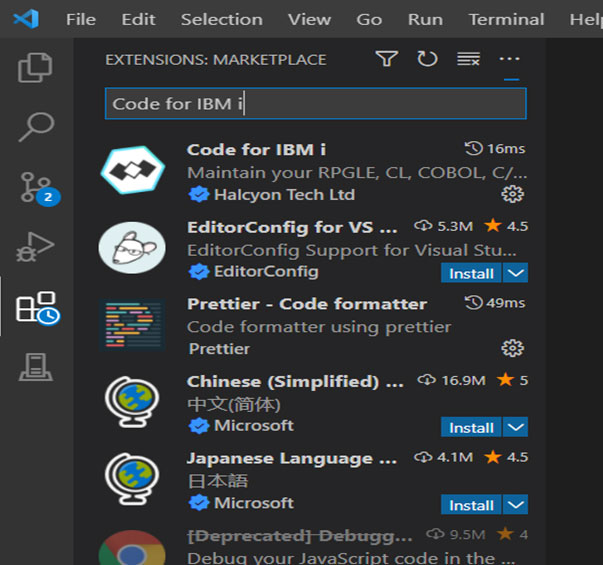This screenshot has height=565, width=603.
Task: Select Chinese (Simplified) extension title
Action: point(295,382)
